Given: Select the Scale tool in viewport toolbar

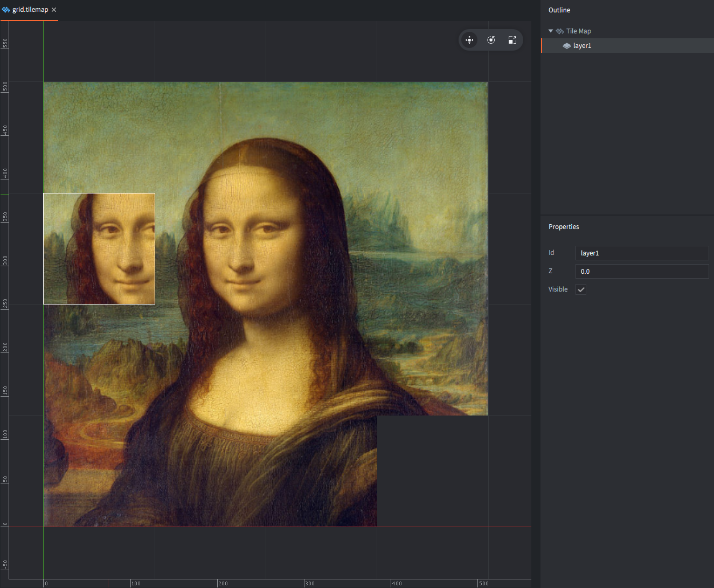Looking at the screenshot, I should tap(512, 40).
